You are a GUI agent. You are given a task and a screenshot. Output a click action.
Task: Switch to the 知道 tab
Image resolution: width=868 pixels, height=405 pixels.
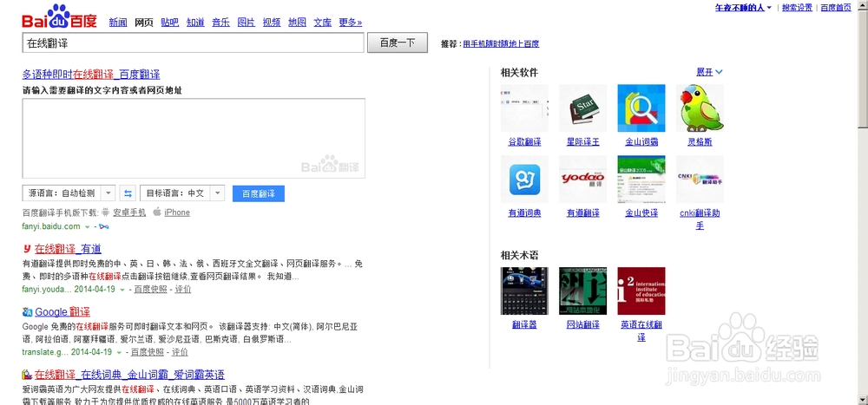point(195,23)
